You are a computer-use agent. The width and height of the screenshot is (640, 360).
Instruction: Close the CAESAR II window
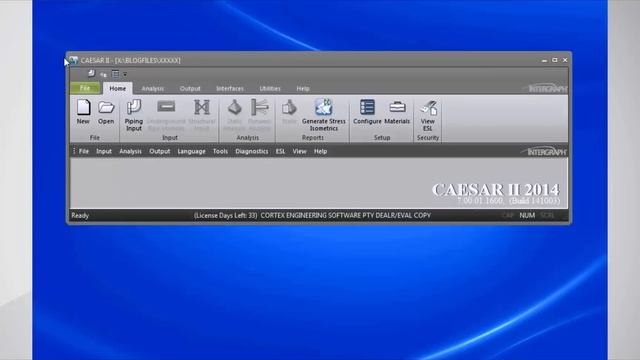565,60
